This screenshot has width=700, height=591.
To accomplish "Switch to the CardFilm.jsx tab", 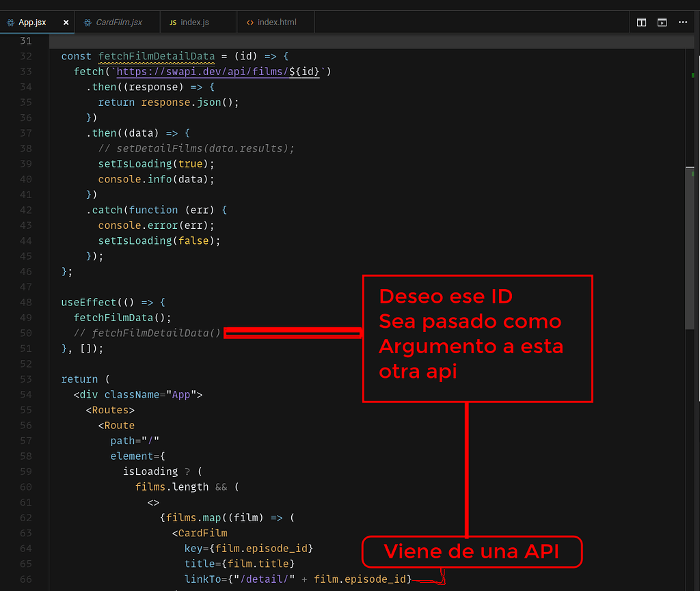I will coord(118,21).
